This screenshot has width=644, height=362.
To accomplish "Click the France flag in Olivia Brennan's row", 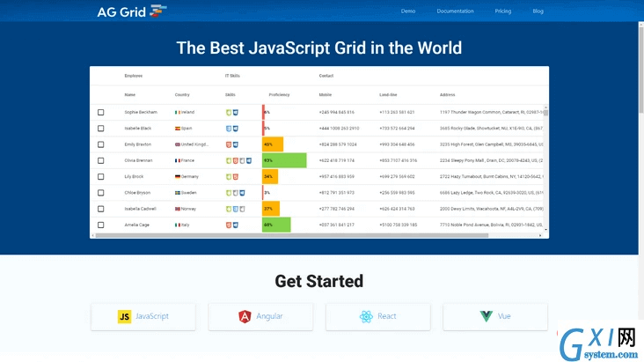I will 178,160.
